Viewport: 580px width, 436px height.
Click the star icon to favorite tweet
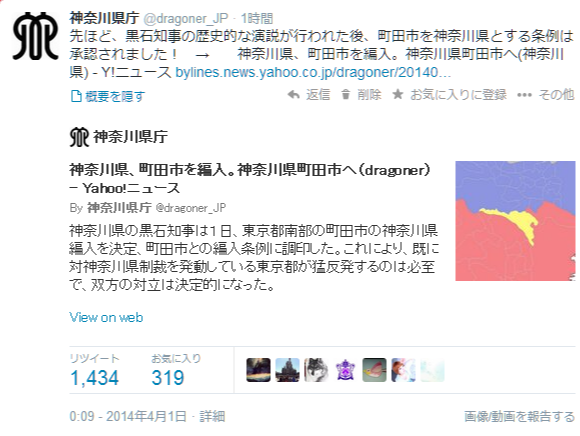(x=398, y=94)
